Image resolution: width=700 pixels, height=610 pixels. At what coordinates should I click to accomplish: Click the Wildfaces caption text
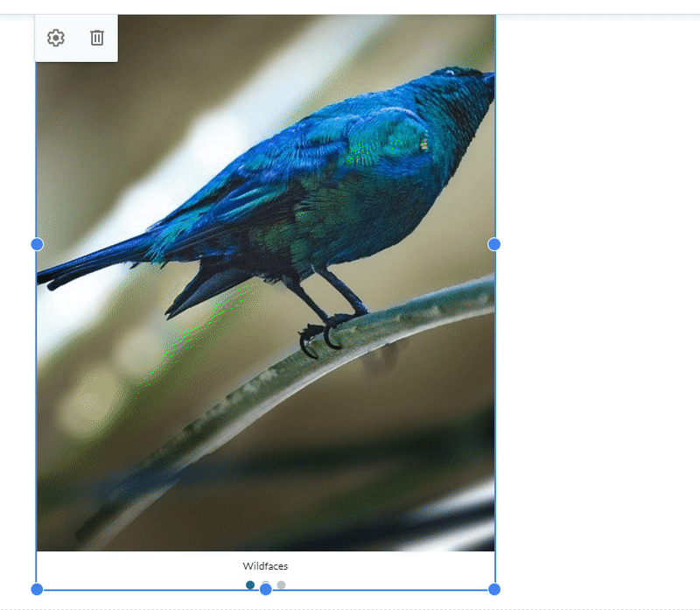[265, 565]
